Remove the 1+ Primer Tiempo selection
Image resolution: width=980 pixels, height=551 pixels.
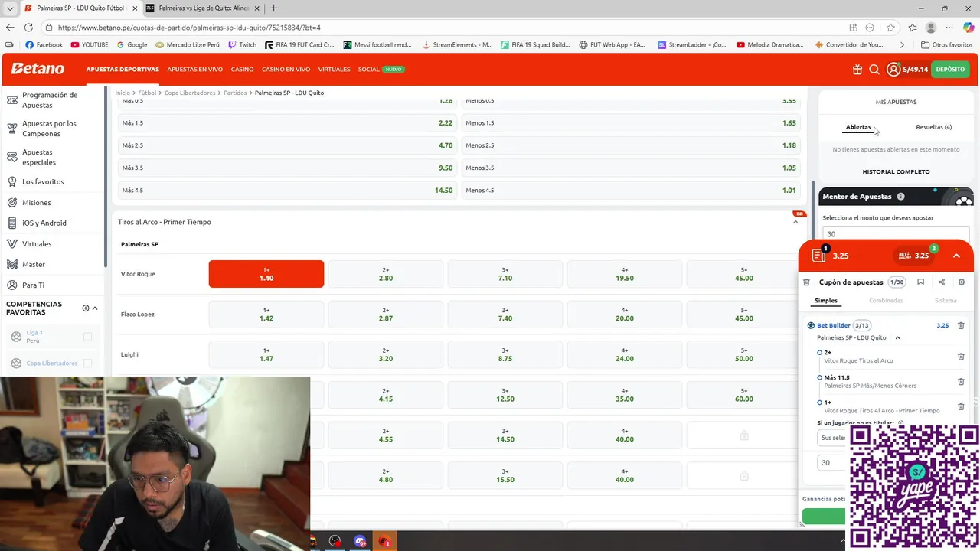[961, 406]
